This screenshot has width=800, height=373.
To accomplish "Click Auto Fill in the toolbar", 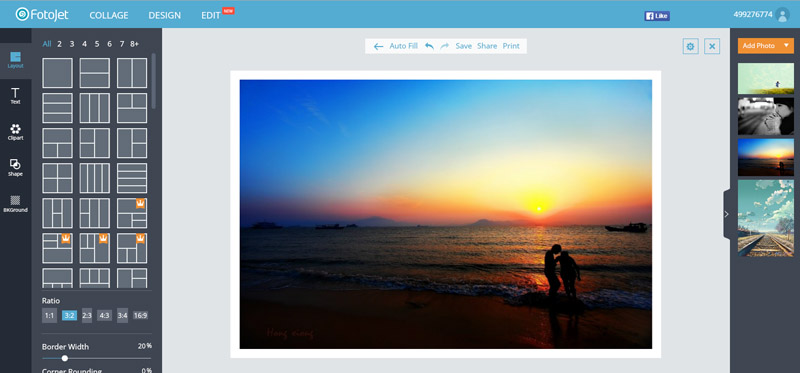I will click(404, 46).
